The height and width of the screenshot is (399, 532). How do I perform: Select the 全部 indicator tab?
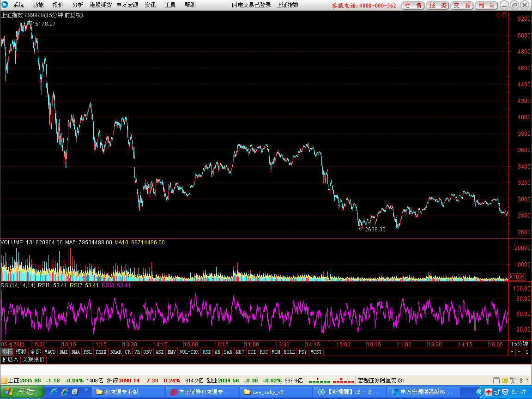(x=35, y=352)
